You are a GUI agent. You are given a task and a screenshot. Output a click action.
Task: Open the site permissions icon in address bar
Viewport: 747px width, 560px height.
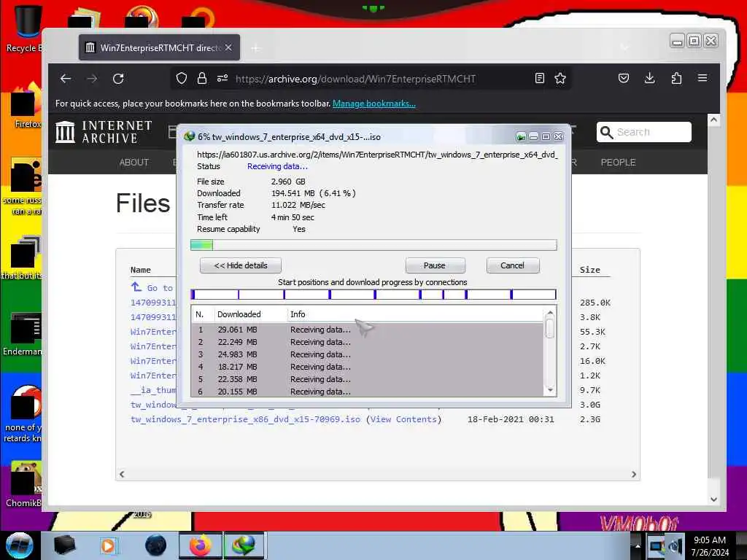tap(222, 79)
